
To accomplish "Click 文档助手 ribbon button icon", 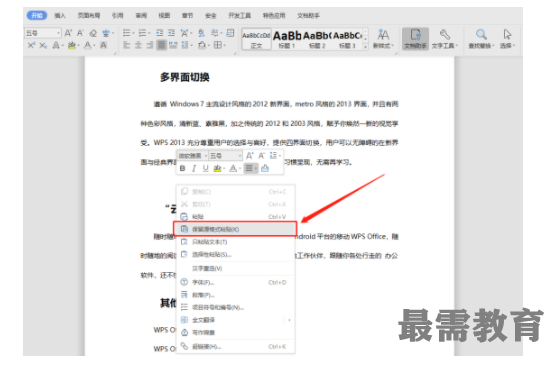I will (x=415, y=39).
